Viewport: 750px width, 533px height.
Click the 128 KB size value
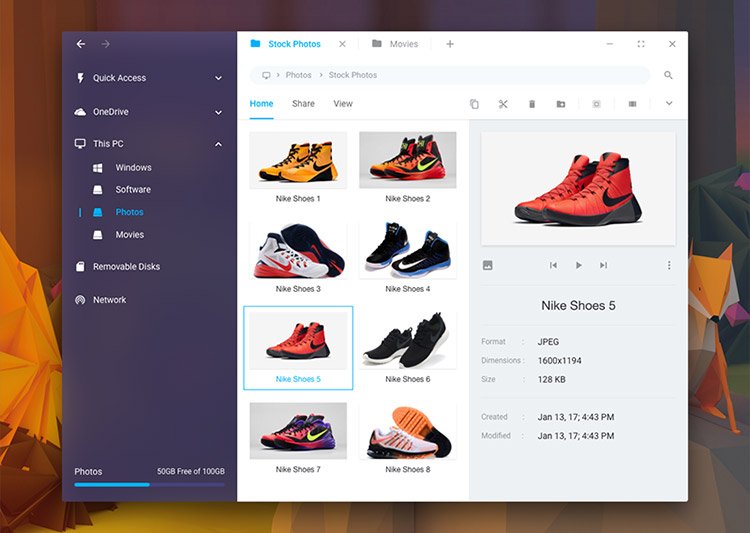tap(551, 379)
